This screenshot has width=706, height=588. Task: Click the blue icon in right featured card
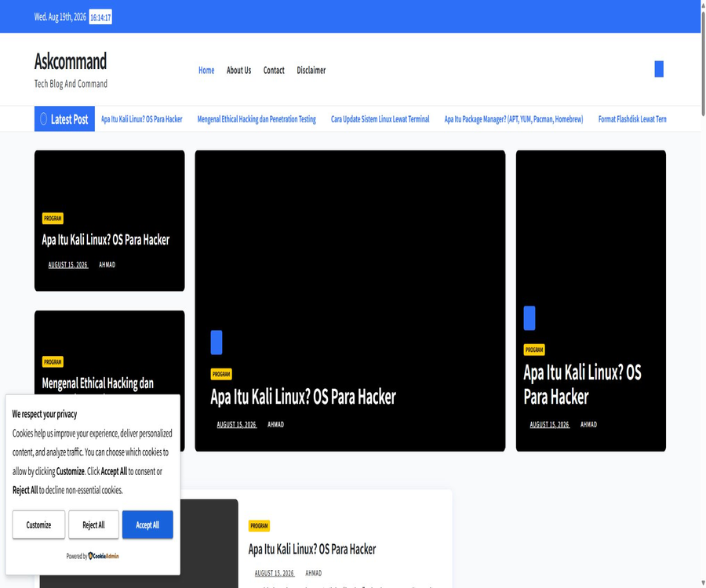529,318
